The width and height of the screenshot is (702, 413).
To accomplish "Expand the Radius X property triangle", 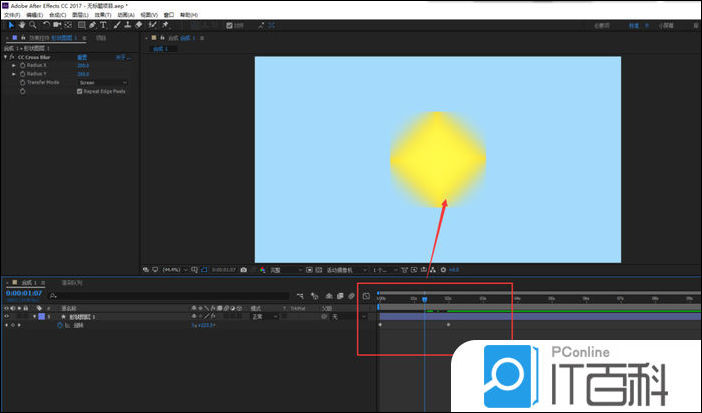I will [14, 66].
